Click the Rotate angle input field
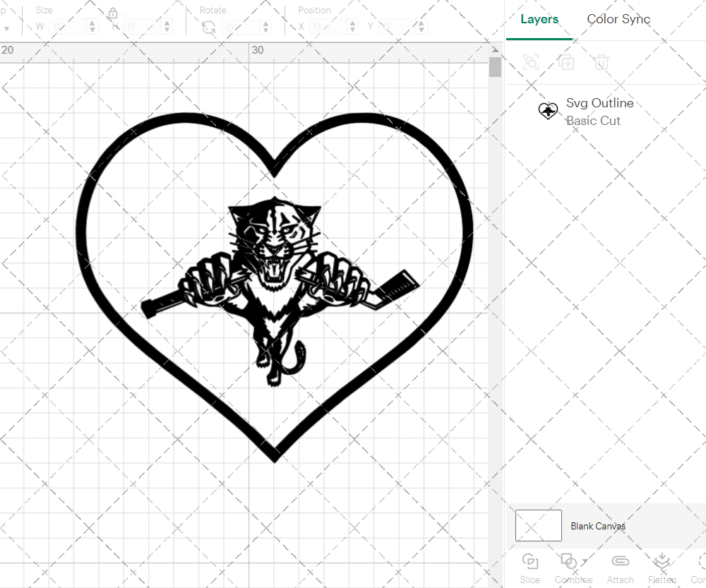This screenshot has height=588, width=706. [x=241, y=27]
